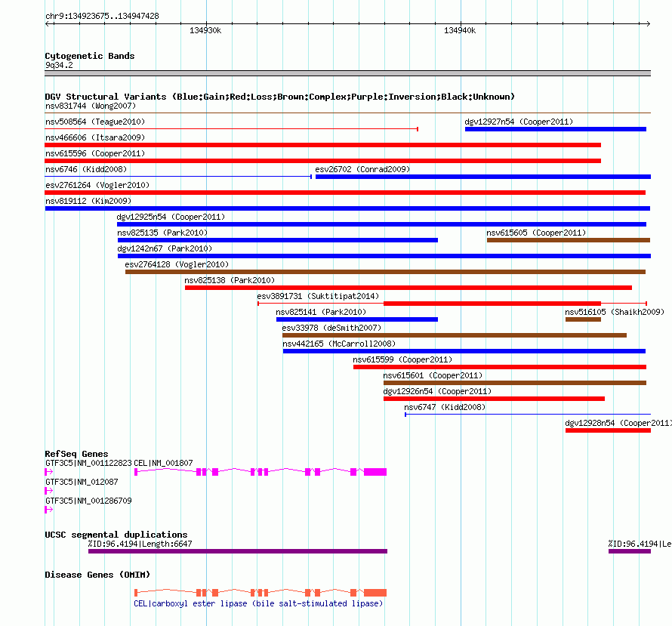Select the nsv825141 (Park2010) blue bar

(357, 319)
